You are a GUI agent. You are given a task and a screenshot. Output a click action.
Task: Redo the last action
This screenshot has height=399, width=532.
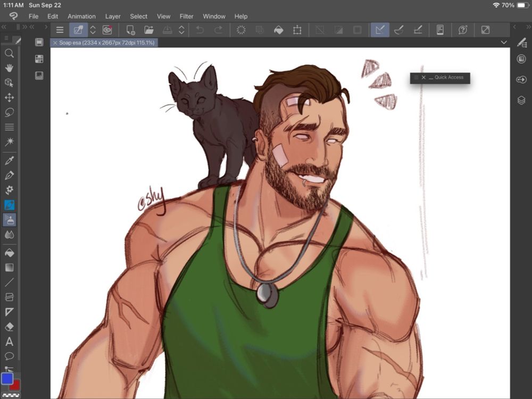coord(218,30)
